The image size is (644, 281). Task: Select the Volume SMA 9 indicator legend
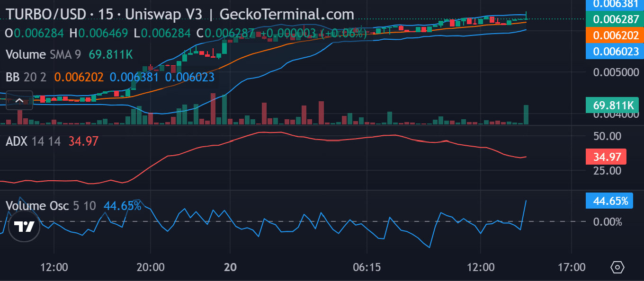coord(43,54)
